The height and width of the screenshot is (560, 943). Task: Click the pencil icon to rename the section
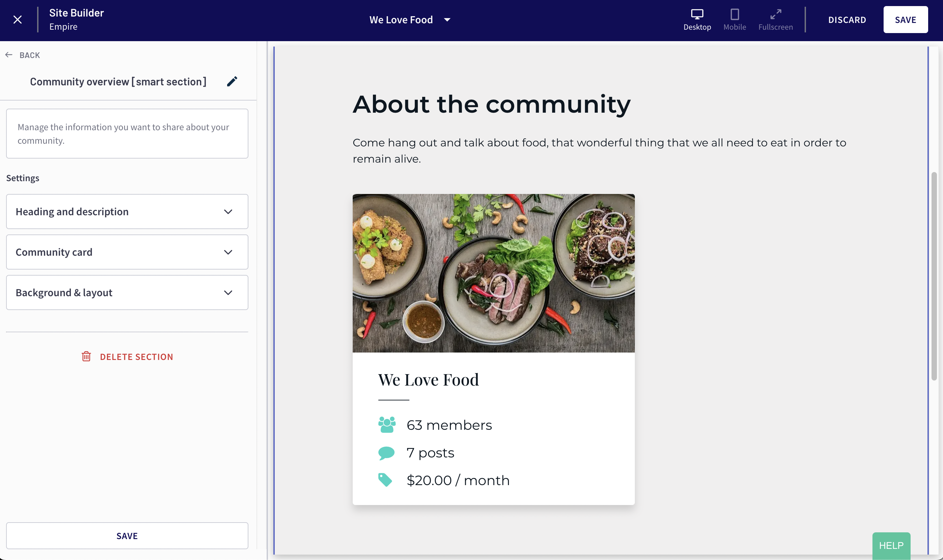(232, 81)
